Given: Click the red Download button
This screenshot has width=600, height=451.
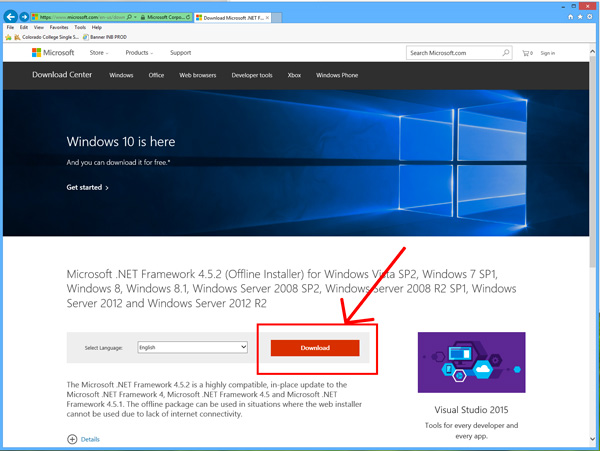Looking at the screenshot, I should (x=315, y=348).
